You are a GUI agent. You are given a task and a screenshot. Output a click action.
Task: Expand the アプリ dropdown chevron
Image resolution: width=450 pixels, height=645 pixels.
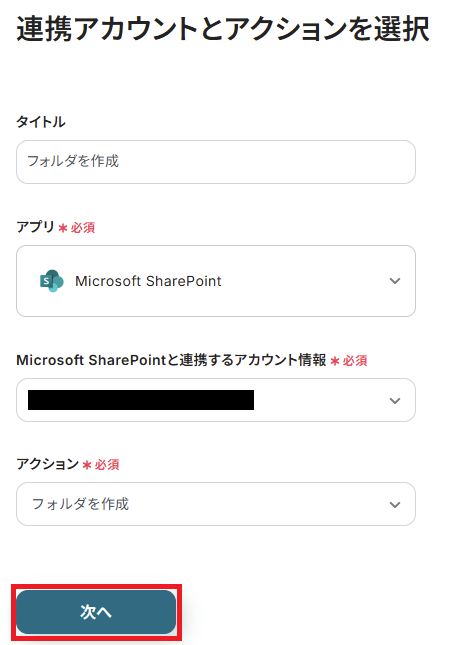point(395,281)
